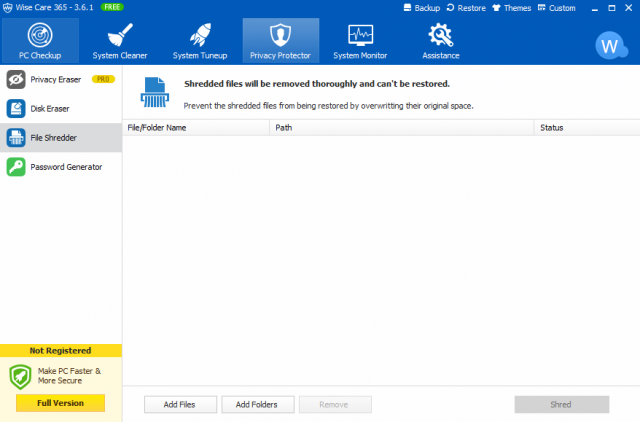This screenshot has height=422, width=640.
Task: Sort by the Path column header
Action: point(402,128)
